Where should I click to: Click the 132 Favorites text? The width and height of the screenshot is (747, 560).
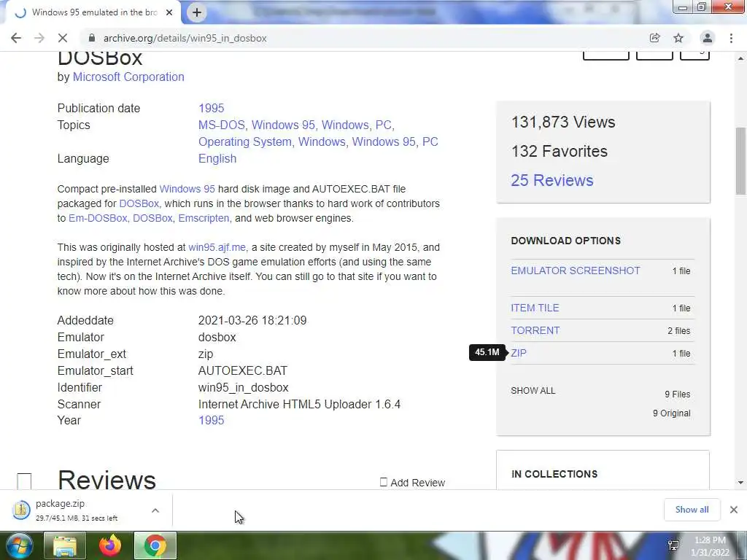(560, 152)
